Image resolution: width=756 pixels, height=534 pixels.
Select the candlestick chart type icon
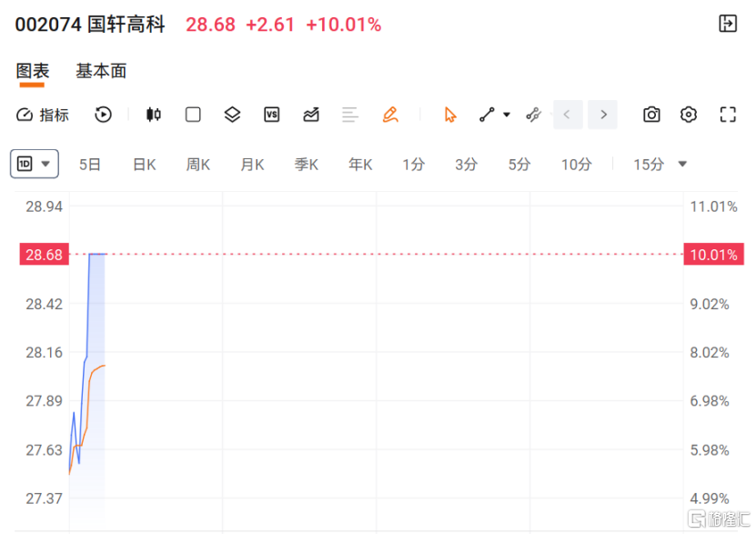[x=154, y=115]
